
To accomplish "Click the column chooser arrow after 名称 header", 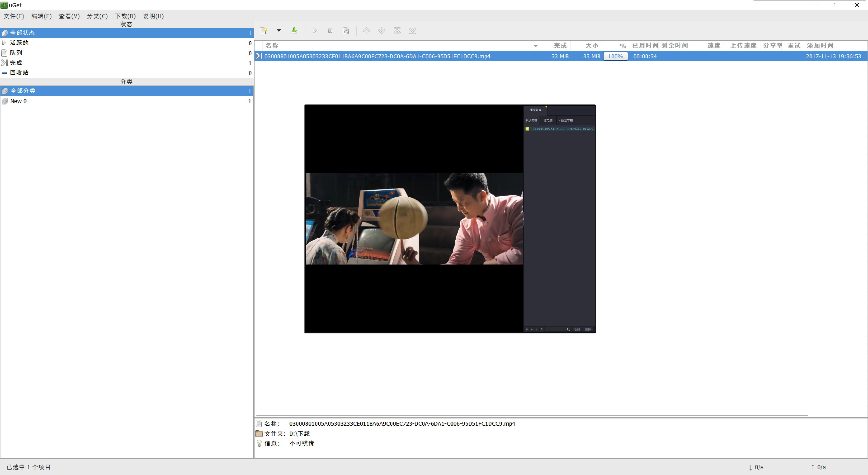I will (535, 46).
